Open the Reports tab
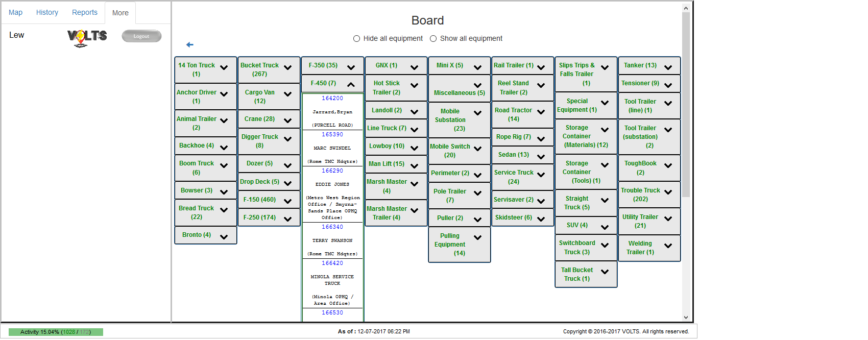Screen dimensions: 868x340 [85, 12]
